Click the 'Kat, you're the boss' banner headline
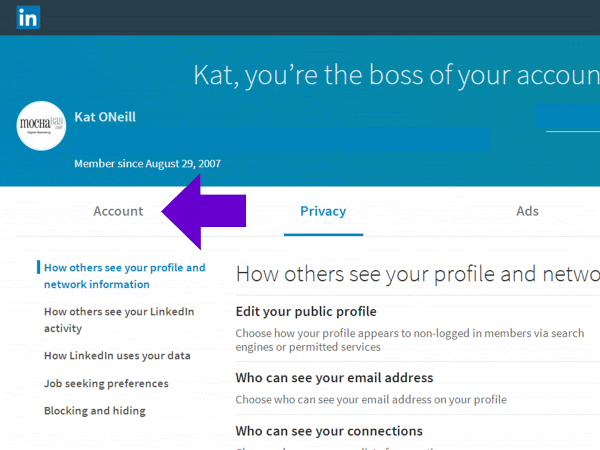 coord(396,75)
